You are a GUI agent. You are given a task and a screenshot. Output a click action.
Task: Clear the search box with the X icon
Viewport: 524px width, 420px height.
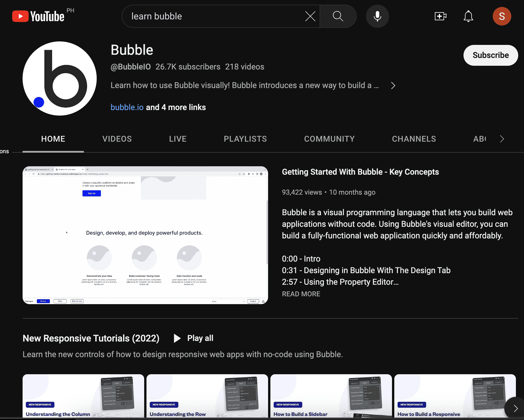tap(310, 16)
